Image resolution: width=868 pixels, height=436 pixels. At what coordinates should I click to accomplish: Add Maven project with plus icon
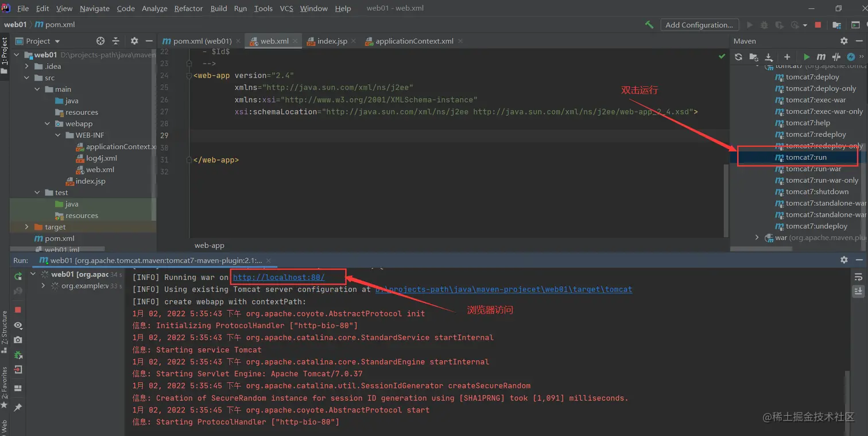(x=787, y=57)
